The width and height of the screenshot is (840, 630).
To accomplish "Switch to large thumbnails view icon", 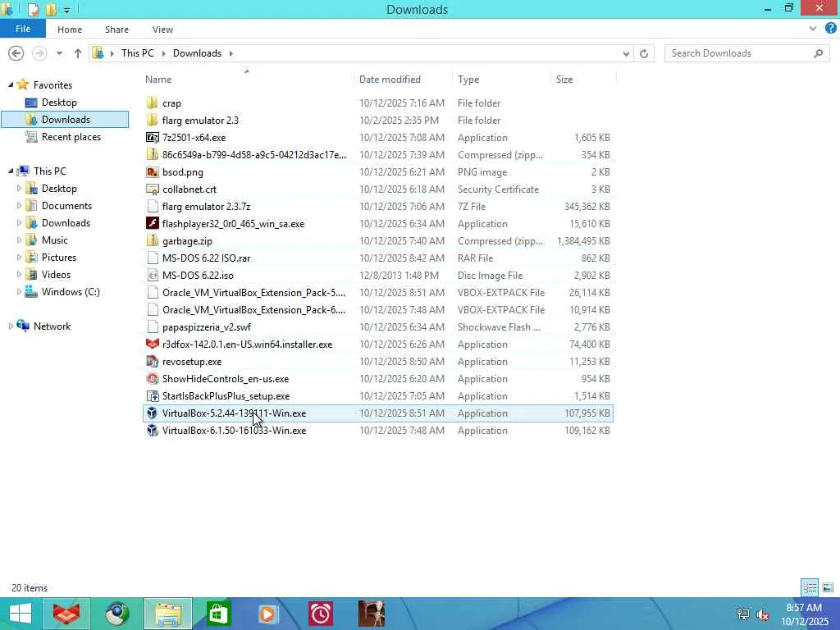I will pos(827,587).
